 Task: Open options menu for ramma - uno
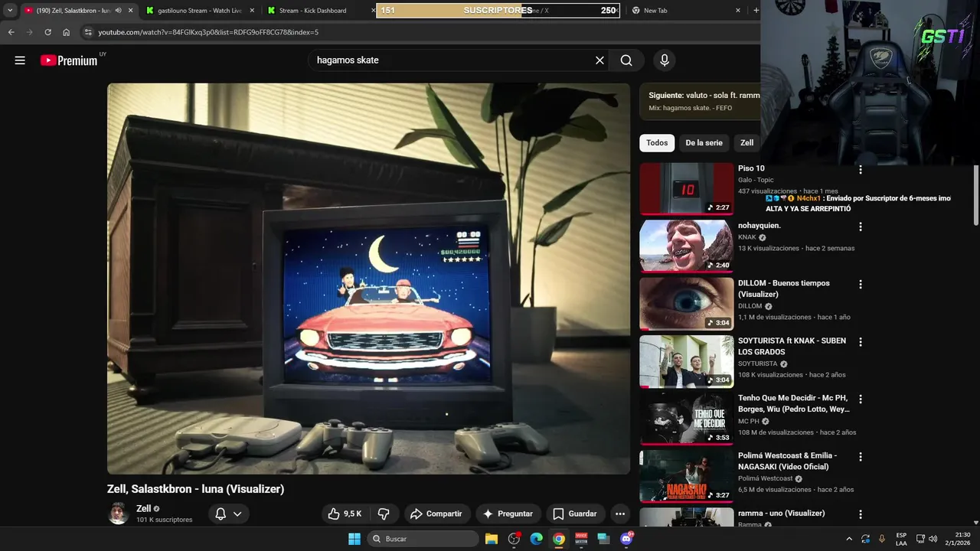[861, 514]
